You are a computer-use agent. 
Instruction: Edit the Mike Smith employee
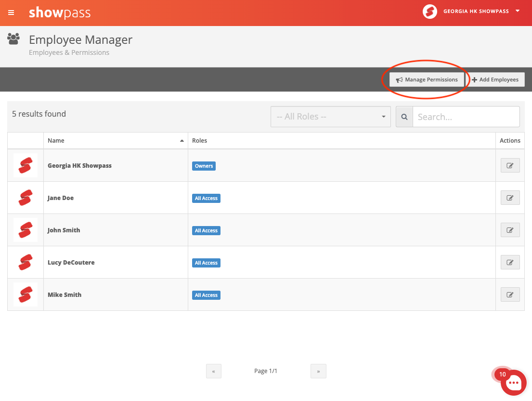pos(510,294)
